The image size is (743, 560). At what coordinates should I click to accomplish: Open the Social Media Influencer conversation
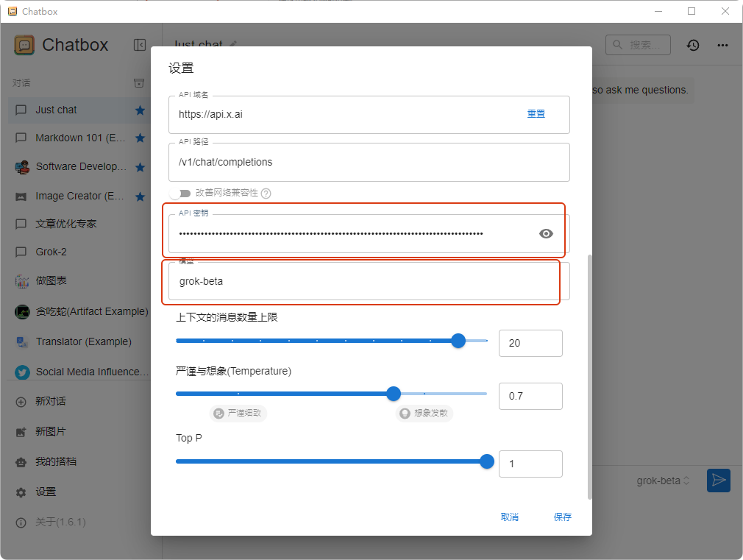(x=79, y=372)
